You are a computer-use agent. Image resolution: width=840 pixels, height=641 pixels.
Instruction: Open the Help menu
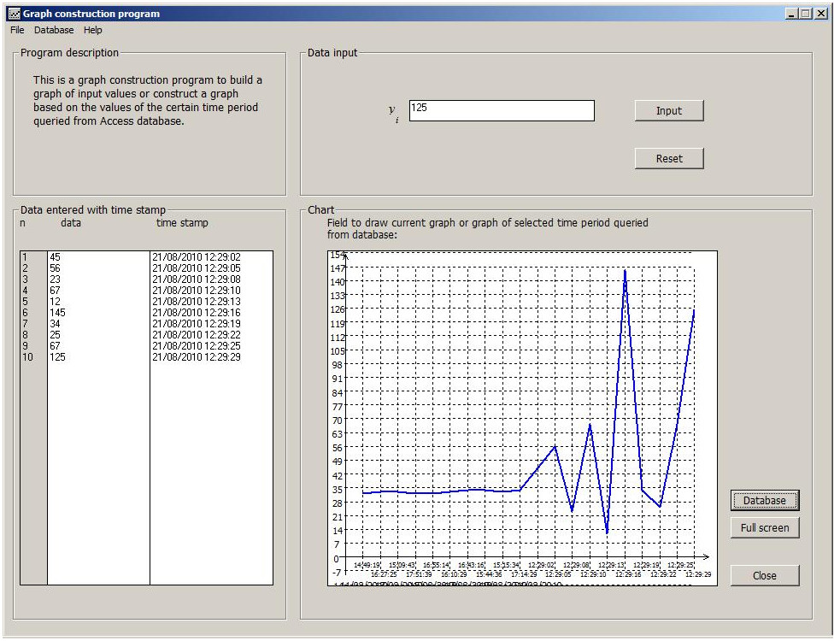click(92, 30)
